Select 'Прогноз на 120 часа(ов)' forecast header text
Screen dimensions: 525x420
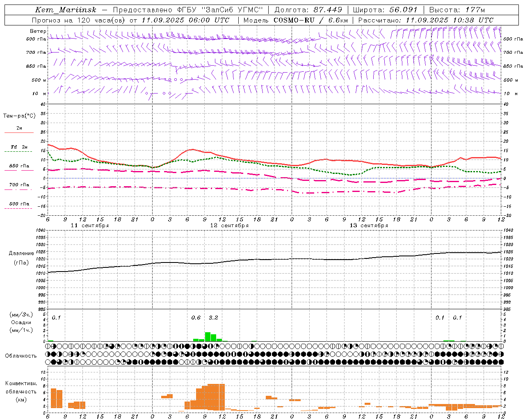pyautogui.click(x=79, y=20)
